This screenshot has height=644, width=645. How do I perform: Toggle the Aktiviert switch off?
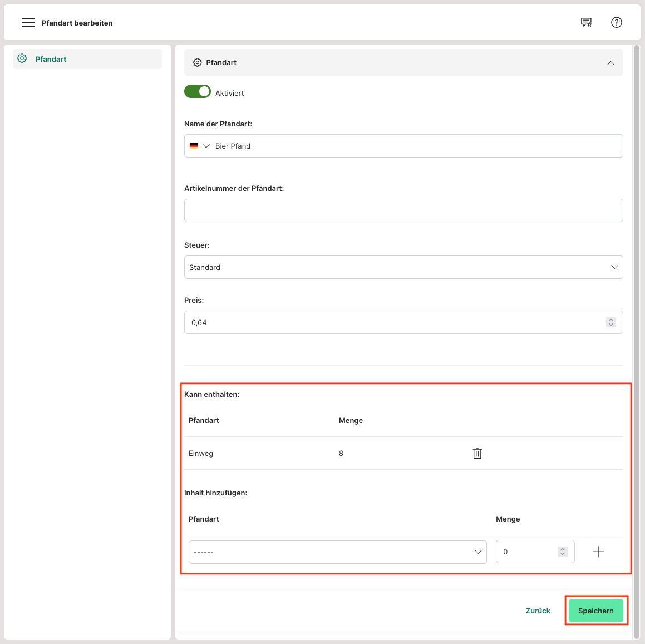click(198, 92)
